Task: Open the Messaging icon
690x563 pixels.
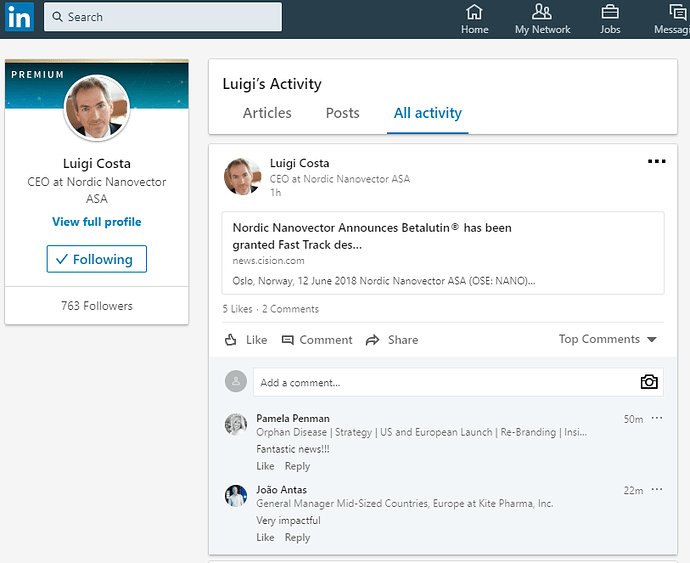Action: pos(678,12)
